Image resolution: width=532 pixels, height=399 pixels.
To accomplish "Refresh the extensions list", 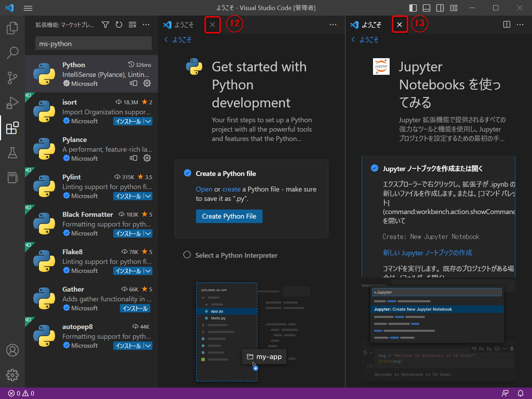I will pos(119,25).
